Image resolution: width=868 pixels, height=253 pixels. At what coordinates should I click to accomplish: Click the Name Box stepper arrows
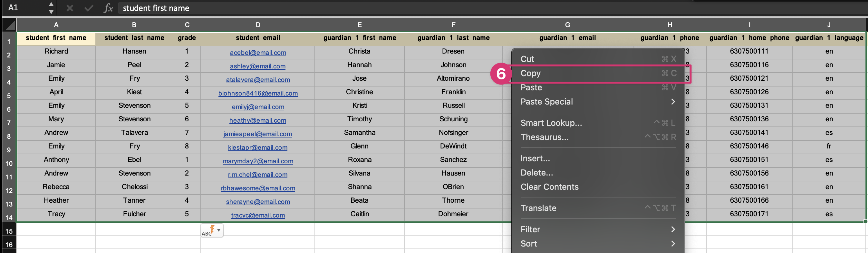click(51, 8)
